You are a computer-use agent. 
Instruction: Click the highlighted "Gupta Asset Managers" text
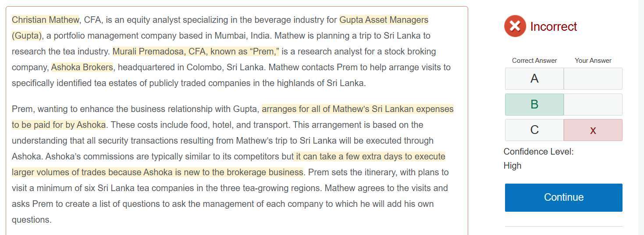(384, 20)
